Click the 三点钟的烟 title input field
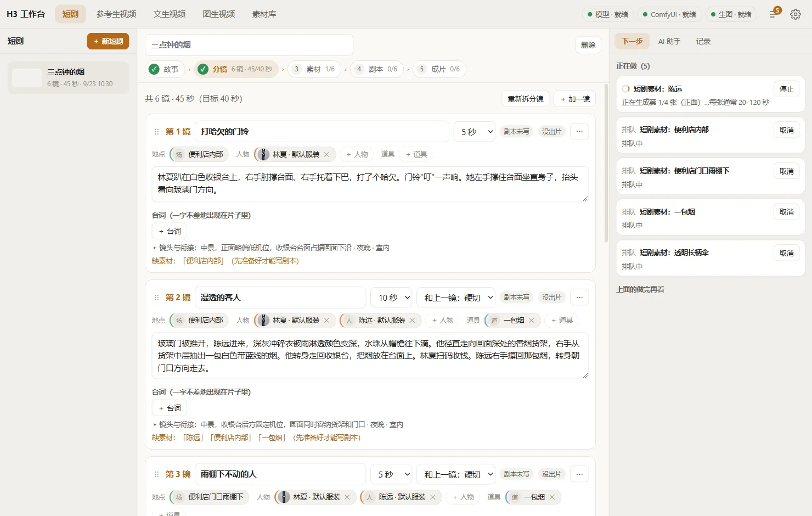This screenshot has height=516, width=812. tap(249, 45)
